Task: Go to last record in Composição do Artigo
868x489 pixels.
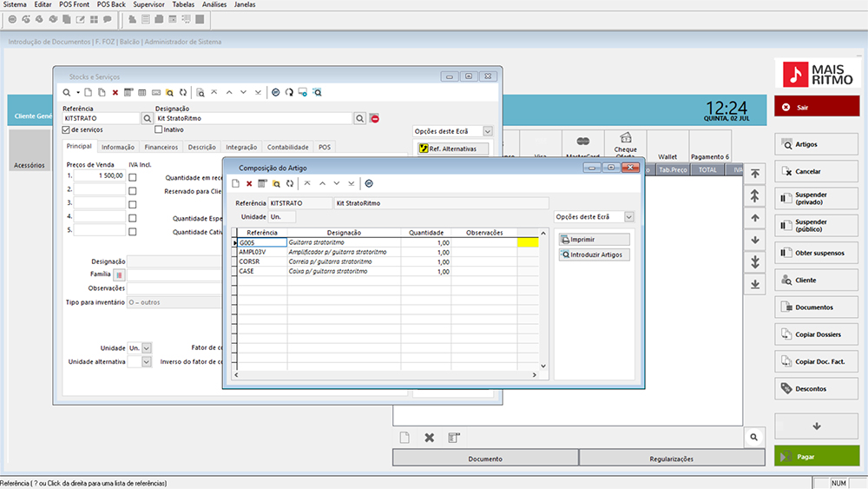Action: point(351,183)
